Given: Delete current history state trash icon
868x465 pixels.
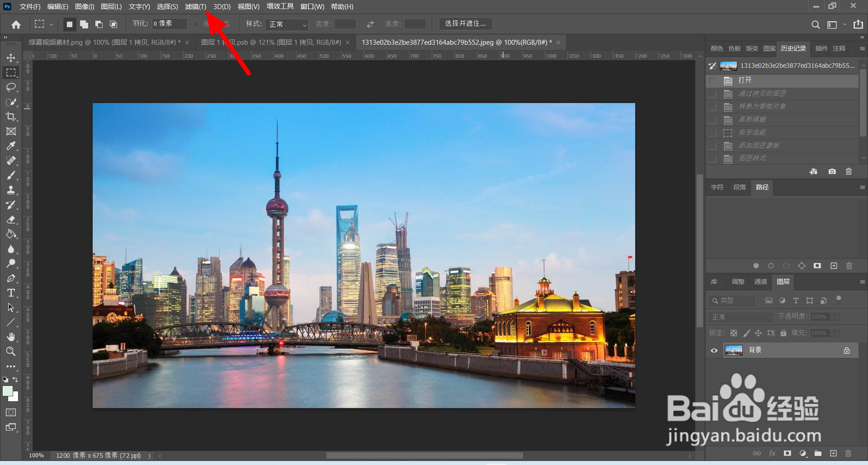Looking at the screenshot, I should (849, 172).
